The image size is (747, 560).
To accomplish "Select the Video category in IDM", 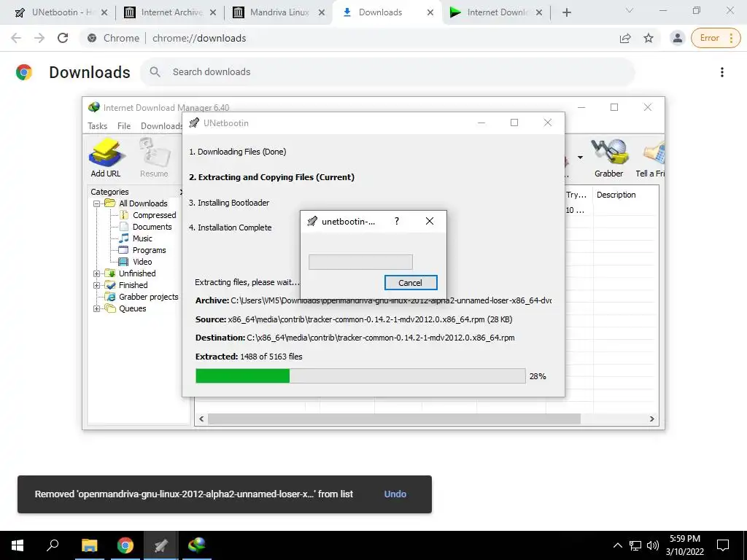I will point(142,262).
